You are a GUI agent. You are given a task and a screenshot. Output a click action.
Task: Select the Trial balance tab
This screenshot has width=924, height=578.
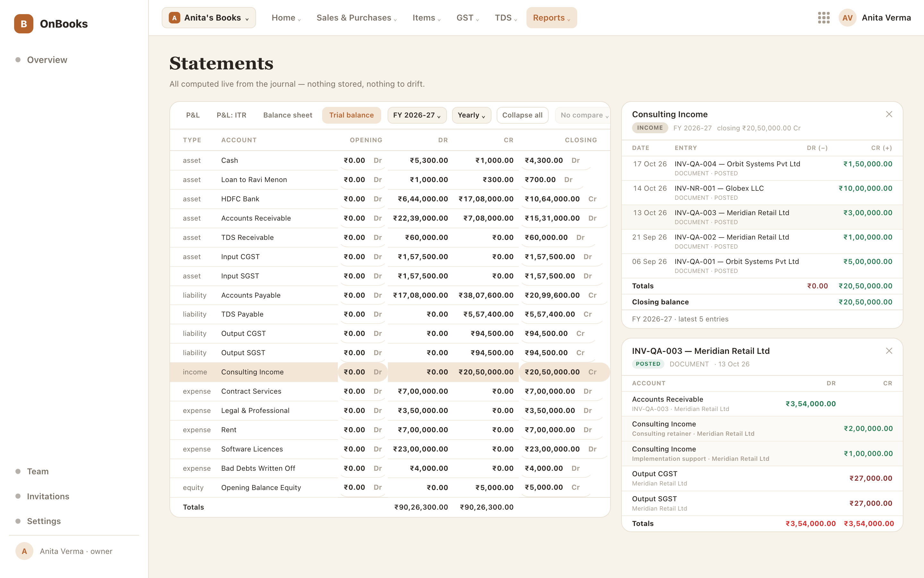pos(351,115)
